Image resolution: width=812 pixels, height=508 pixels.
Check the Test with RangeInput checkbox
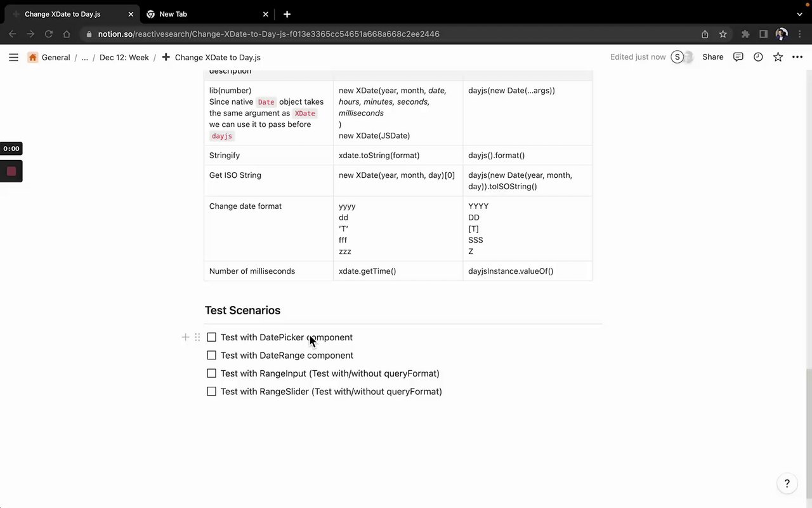(x=211, y=373)
